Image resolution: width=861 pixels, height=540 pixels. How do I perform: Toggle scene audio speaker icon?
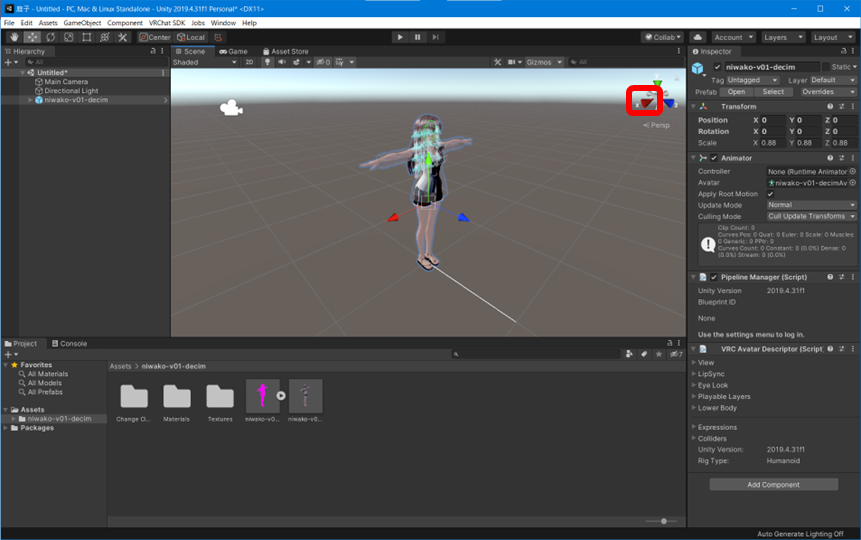click(x=283, y=62)
